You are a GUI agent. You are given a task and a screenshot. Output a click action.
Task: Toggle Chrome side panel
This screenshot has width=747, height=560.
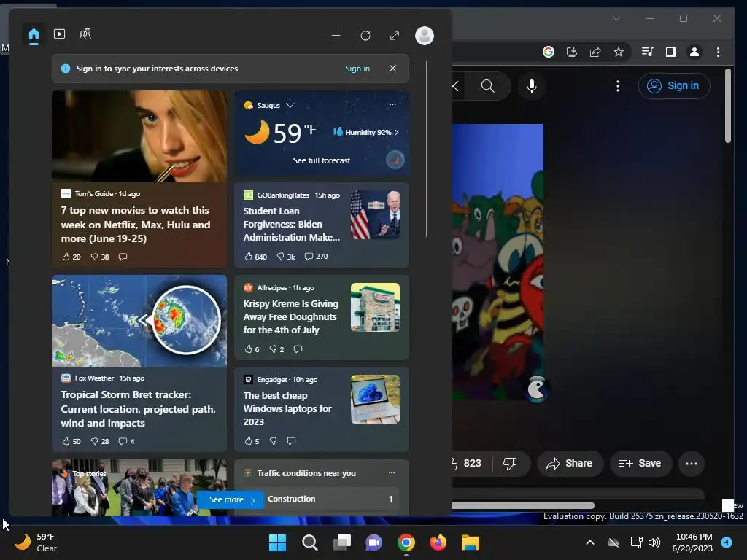[x=671, y=52]
